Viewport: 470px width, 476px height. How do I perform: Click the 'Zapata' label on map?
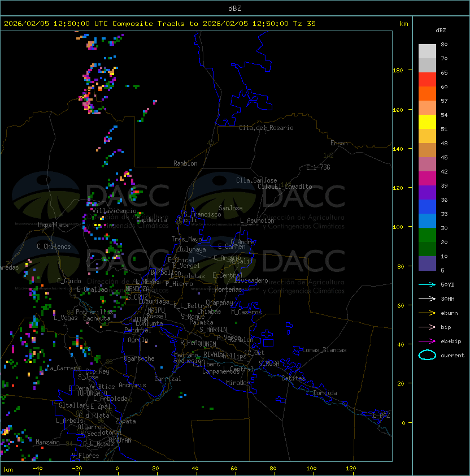125,421
